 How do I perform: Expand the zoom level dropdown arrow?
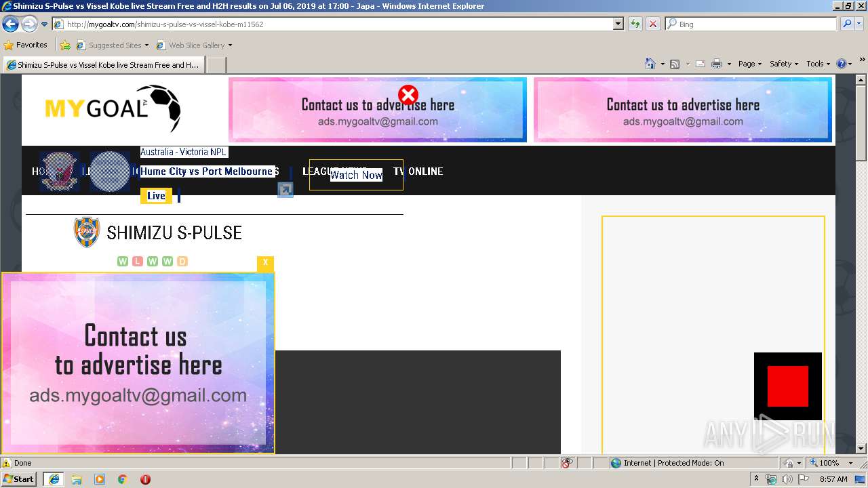pos(850,463)
